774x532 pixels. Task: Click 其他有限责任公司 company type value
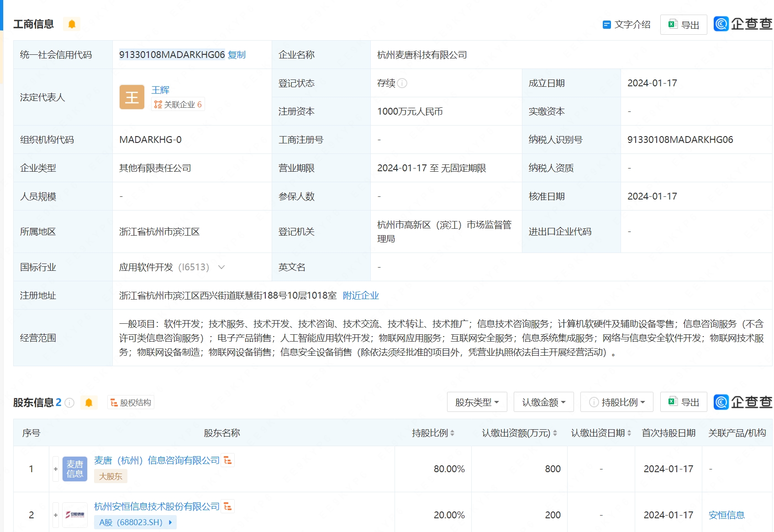155,168
